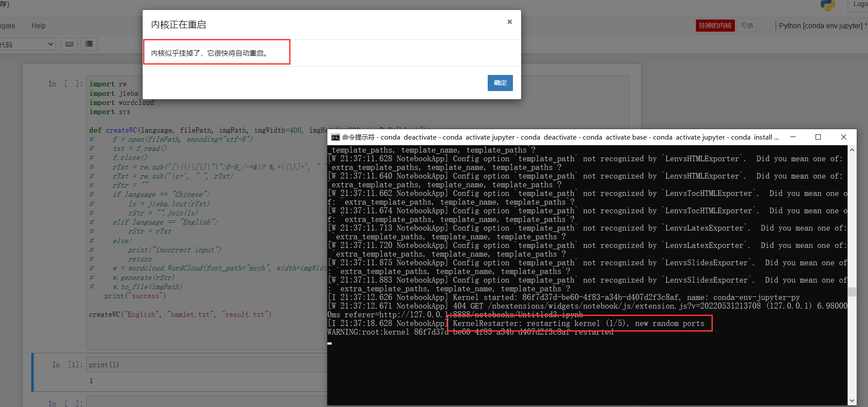Close the 命令提示符 console window
The width and height of the screenshot is (868, 407).
(844, 137)
